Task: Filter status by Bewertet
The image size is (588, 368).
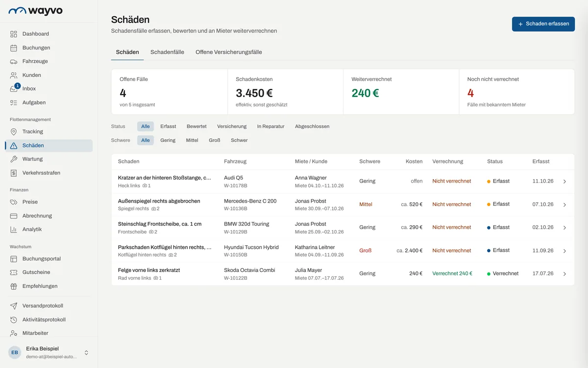Action: pos(196,126)
